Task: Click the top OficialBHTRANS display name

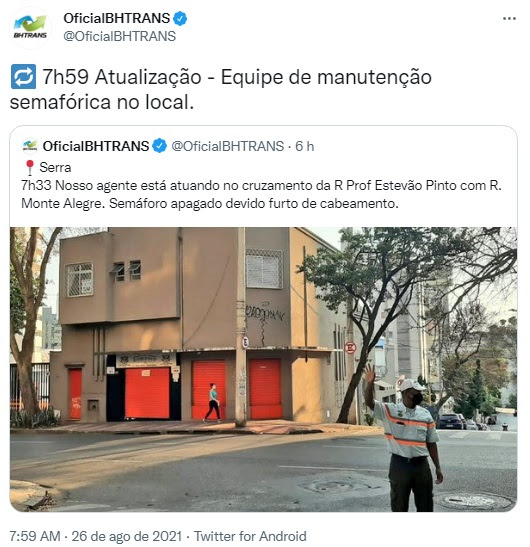Action: [x=117, y=18]
